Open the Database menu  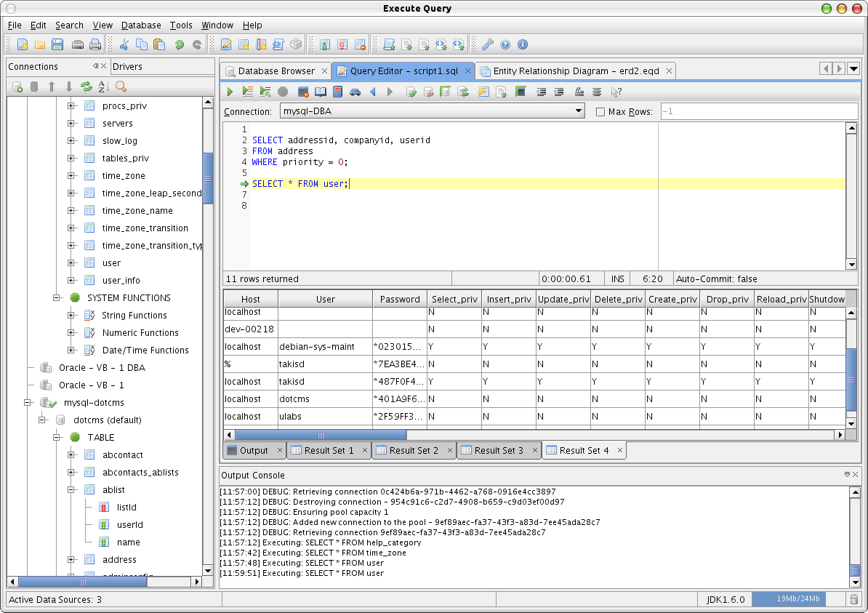(141, 25)
